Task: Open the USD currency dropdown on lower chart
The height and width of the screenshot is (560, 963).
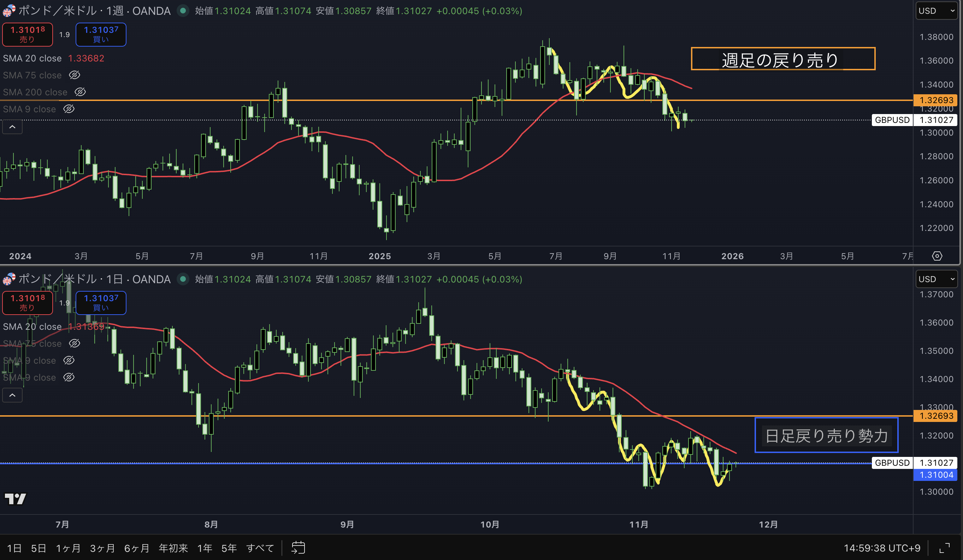Action: click(x=936, y=279)
